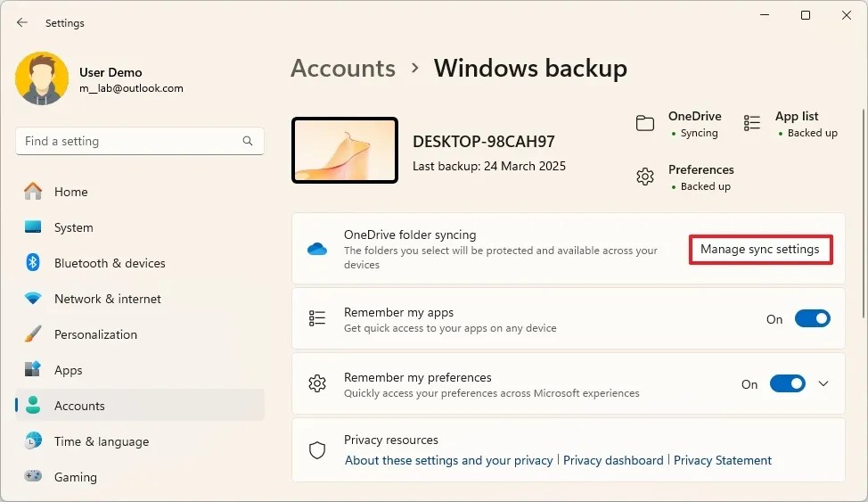Go to Accounts breadcrumb
Image resolution: width=868 pixels, height=502 pixels.
(x=343, y=68)
